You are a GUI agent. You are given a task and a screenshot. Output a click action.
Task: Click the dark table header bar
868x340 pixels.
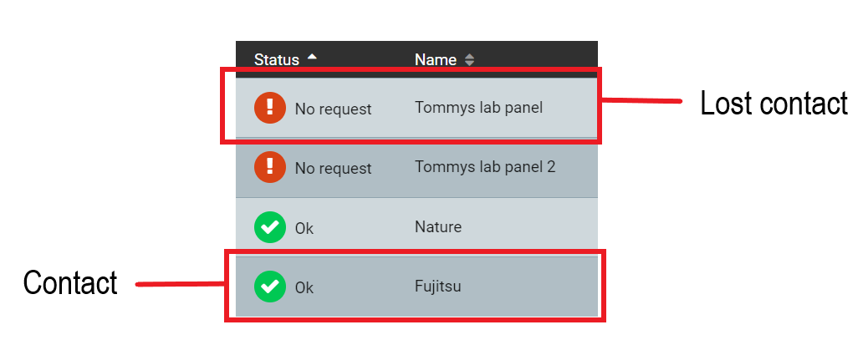coord(416,59)
